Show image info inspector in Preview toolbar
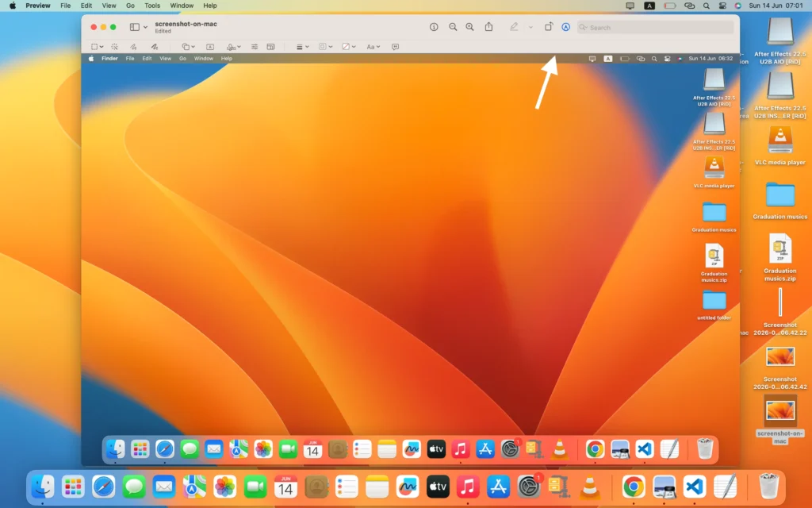This screenshot has width=812, height=508. (x=434, y=27)
